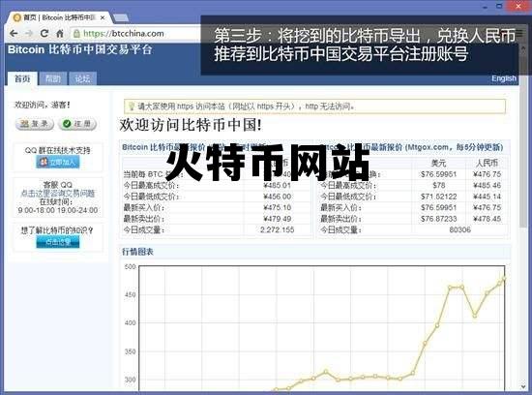Close the browser window

(518, 6)
